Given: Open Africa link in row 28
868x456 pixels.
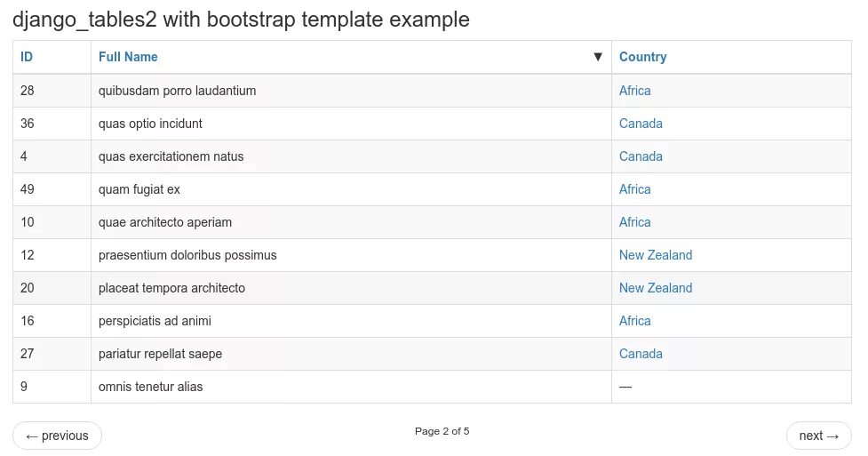Looking at the screenshot, I should [635, 91].
